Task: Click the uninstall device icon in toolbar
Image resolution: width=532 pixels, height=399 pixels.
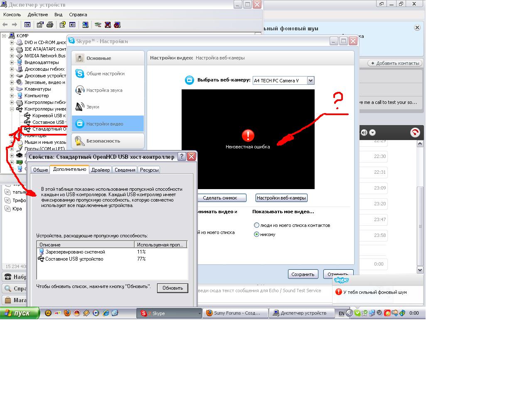Action: click(x=108, y=25)
